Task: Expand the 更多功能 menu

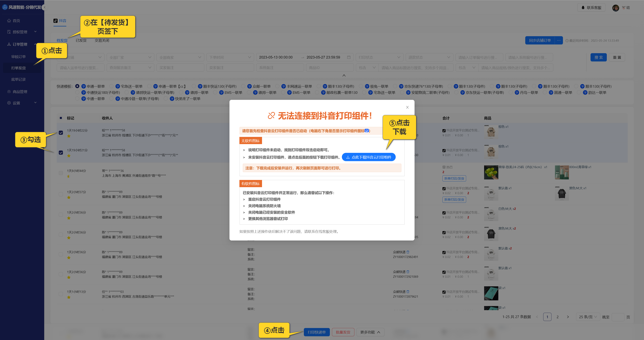Action: tap(370, 332)
